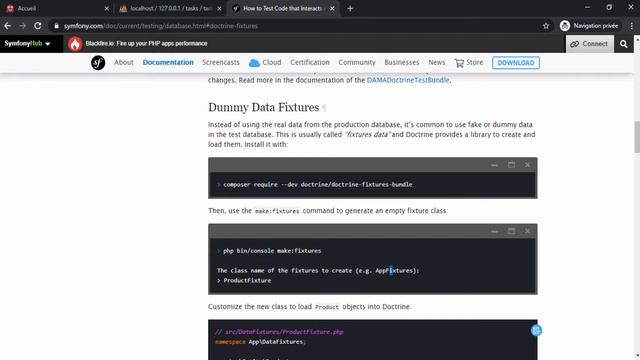The width and height of the screenshot is (640, 360).
Task: Open the Certification menu item
Action: tap(310, 62)
